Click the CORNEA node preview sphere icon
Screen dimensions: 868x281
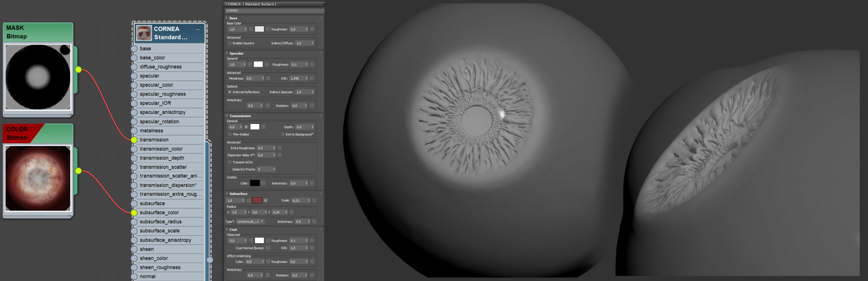(x=144, y=33)
